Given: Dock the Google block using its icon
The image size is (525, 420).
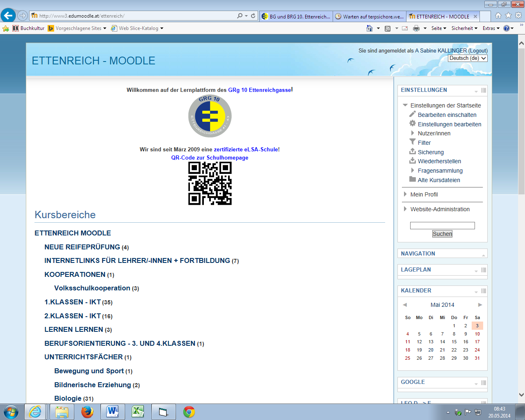Looking at the screenshot, I should point(484,383).
